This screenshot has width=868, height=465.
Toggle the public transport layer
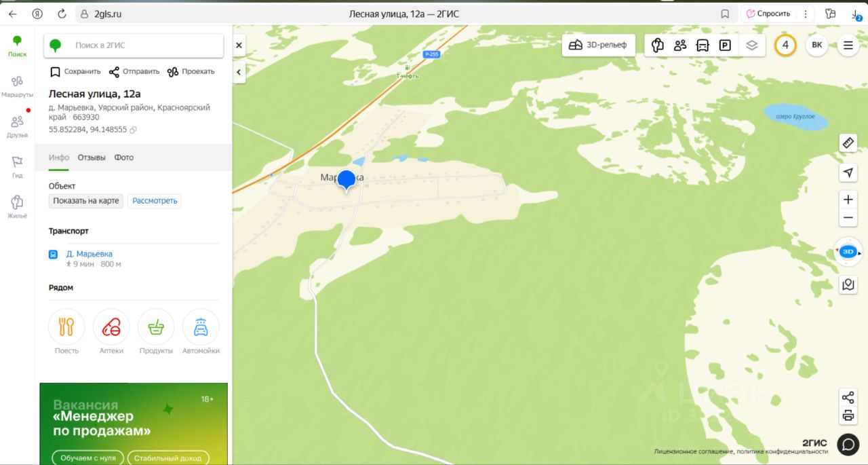click(703, 45)
